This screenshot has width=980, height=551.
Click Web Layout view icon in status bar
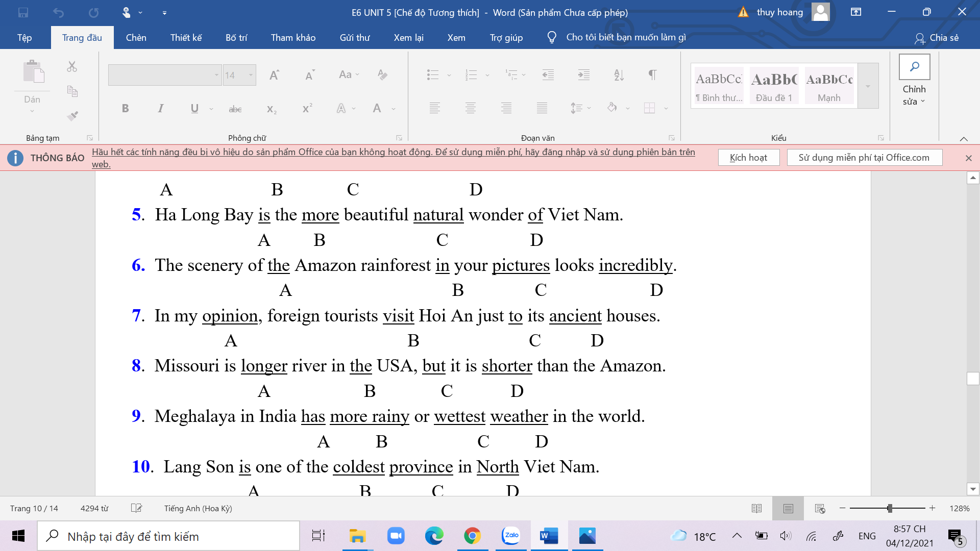(x=820, y=508)
